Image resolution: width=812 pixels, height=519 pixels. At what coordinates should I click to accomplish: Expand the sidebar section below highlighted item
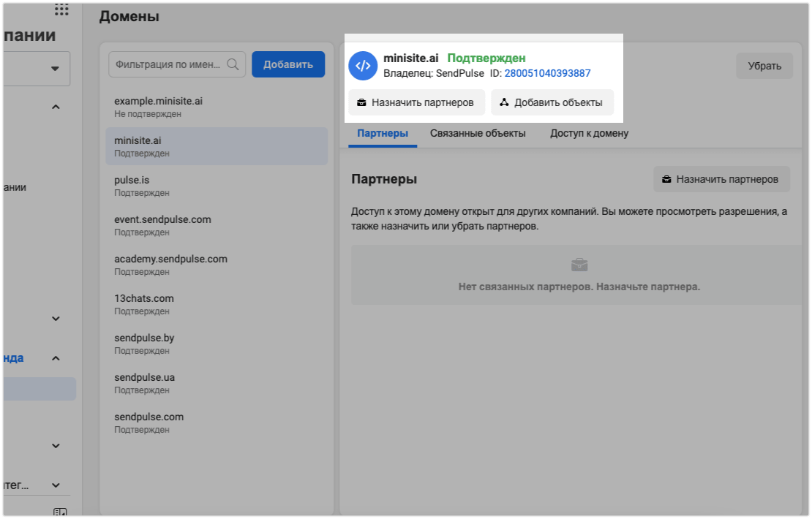coord(56,445)
